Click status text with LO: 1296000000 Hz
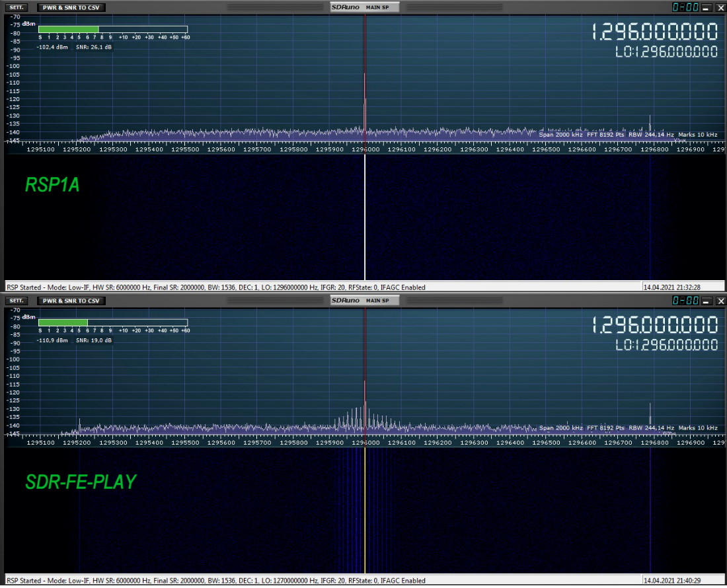The width and height of the screenshot is (727, 588). [215, 287]
